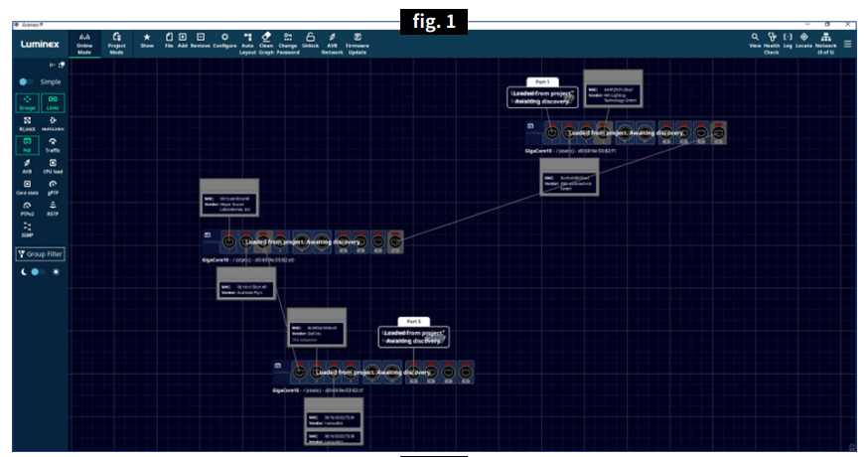Toggle the Groups overlay button
Image resolution: width=868 pixels, height=457 pixels.
(27, 102)
